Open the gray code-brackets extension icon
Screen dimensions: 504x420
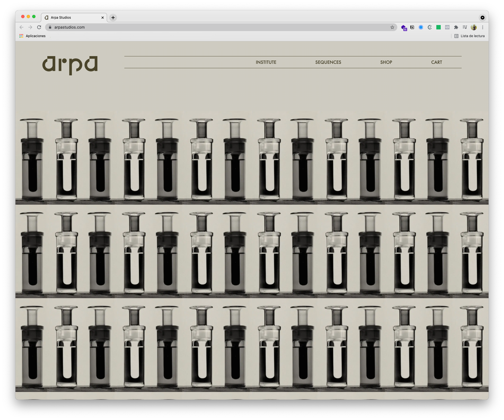point(447,27)
